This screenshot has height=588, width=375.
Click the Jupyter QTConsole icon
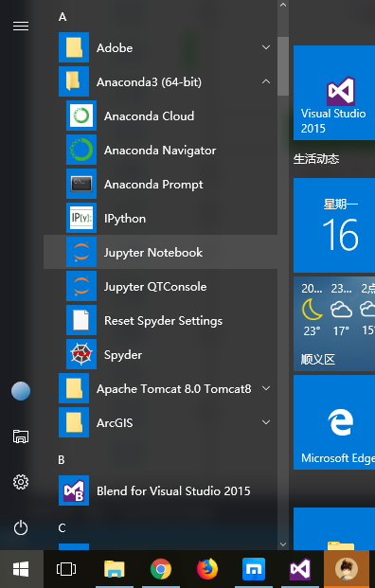[81, 286]
